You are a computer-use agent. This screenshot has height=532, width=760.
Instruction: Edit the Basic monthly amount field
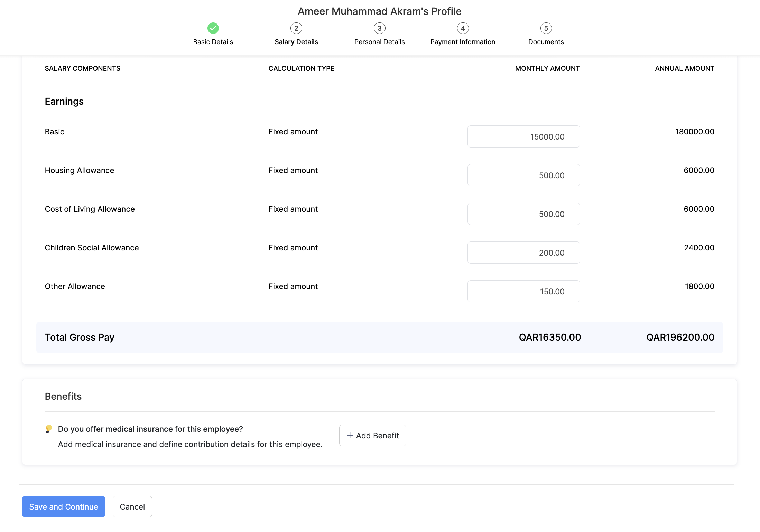click(x=523, y=136)
